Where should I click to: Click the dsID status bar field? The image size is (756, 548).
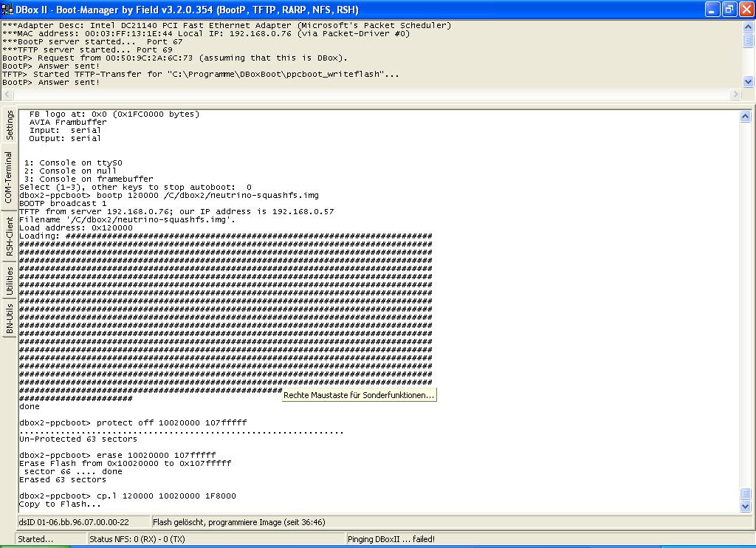(83, 522)
